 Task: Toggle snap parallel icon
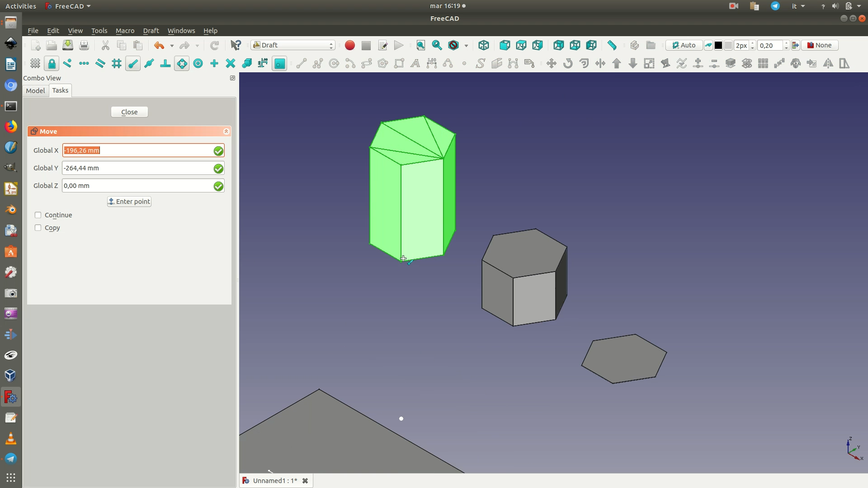100,64
